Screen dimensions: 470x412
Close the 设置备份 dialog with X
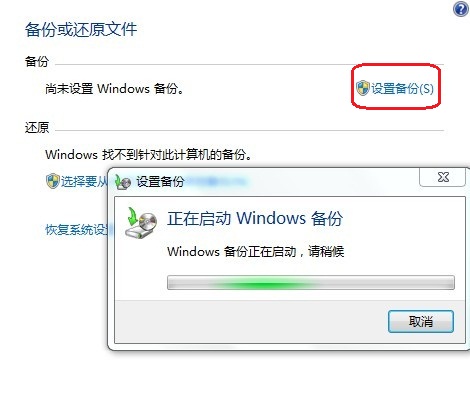coord(443,177)
